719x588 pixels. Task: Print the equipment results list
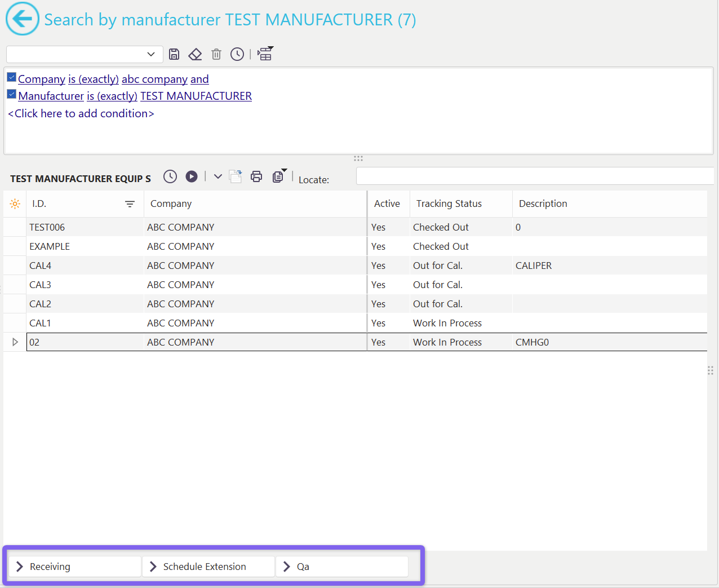[x=256, y=176]
